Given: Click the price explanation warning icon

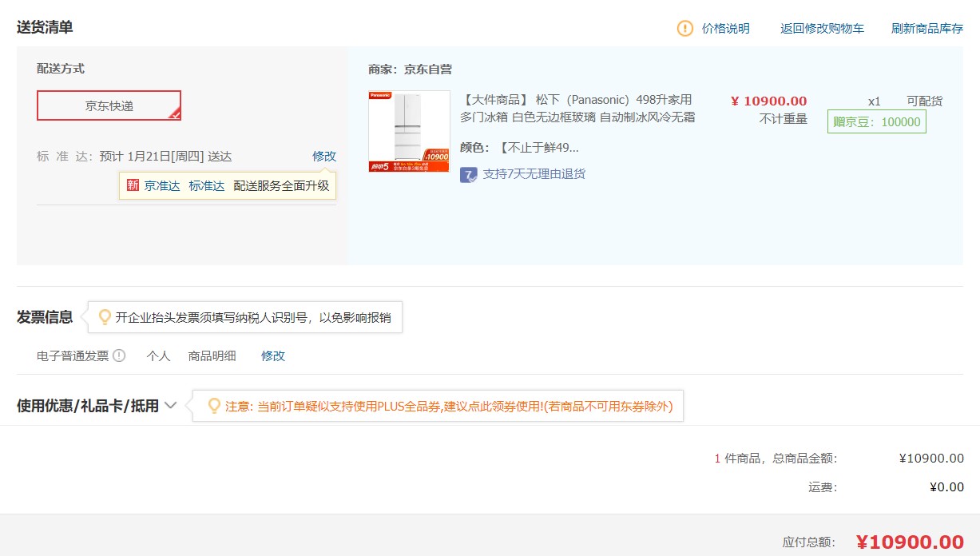Looking at the screenshot, I should [x=685, y=28].
